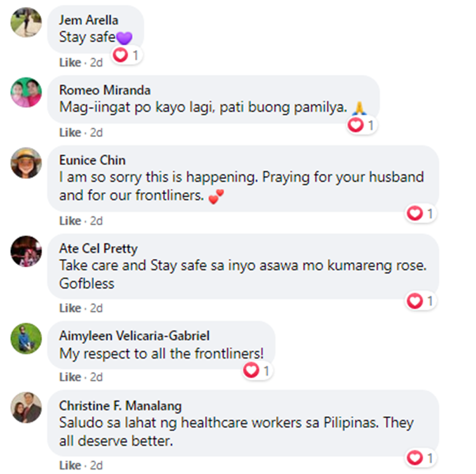Click heart reaction on Ate Cel Pretty's comment
Viewport: 476px width, 474px height.
[421, 301]
